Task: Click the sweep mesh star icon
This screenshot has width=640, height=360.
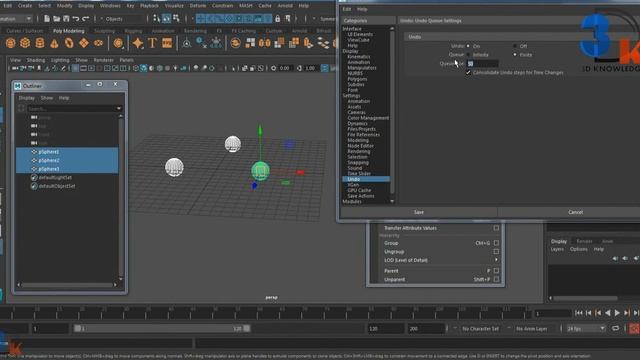Action: click(x=138, y=43)
